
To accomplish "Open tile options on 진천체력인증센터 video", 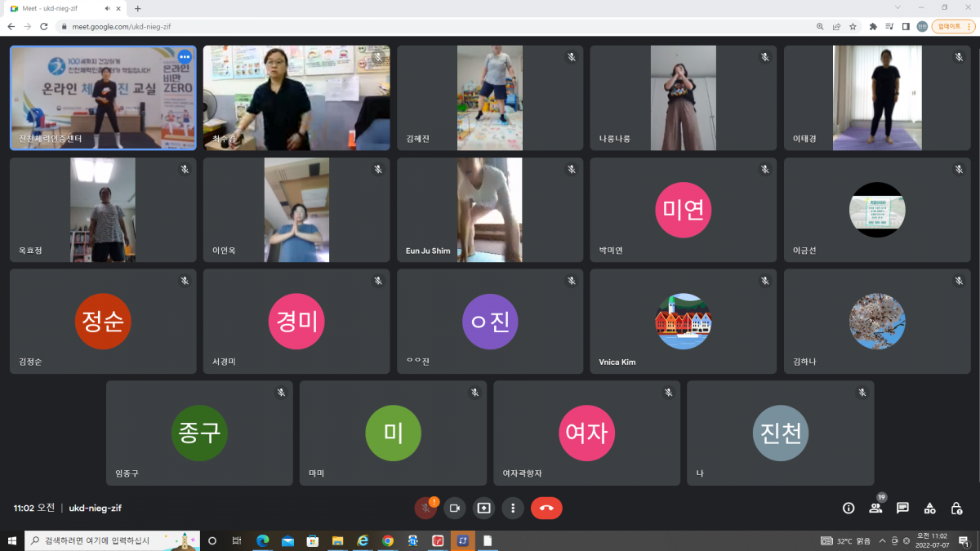I will pyautogui.click(x=185, y=57).
